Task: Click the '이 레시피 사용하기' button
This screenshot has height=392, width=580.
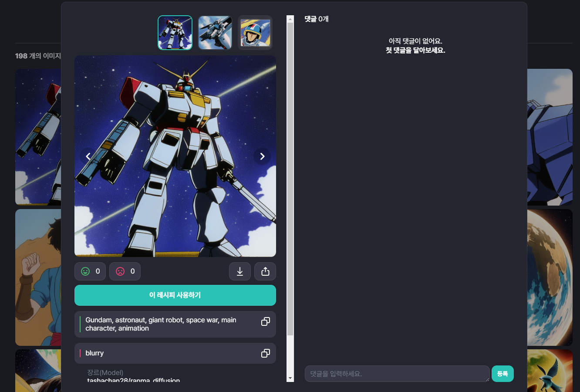Action: tap(175, 295)
